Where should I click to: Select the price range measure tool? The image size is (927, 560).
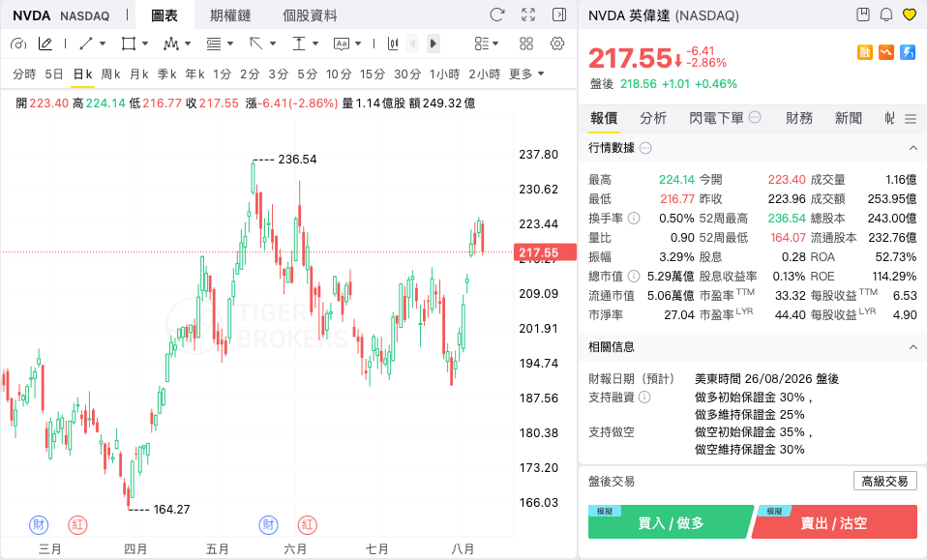click(x=299, y=44)
